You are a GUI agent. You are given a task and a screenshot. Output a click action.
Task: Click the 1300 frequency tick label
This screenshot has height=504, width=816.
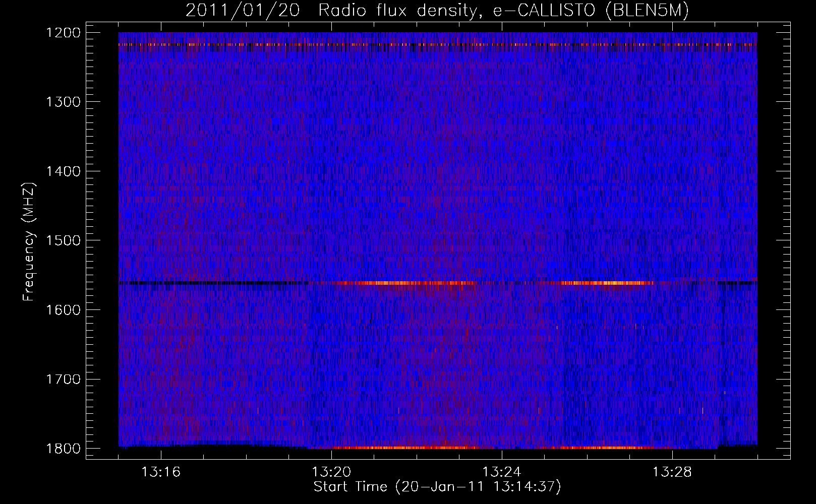[x=63, y=102]
